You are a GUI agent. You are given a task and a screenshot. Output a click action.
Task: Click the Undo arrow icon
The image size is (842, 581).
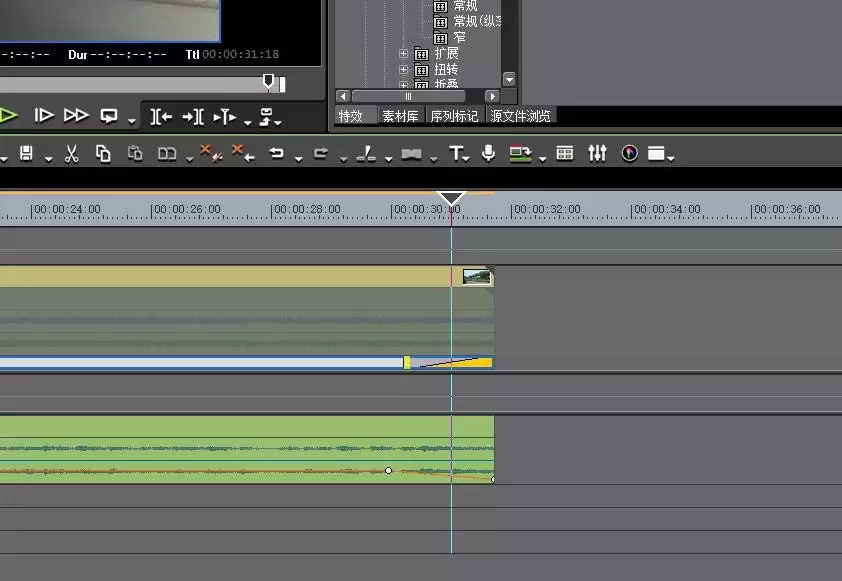coord(277,154)
